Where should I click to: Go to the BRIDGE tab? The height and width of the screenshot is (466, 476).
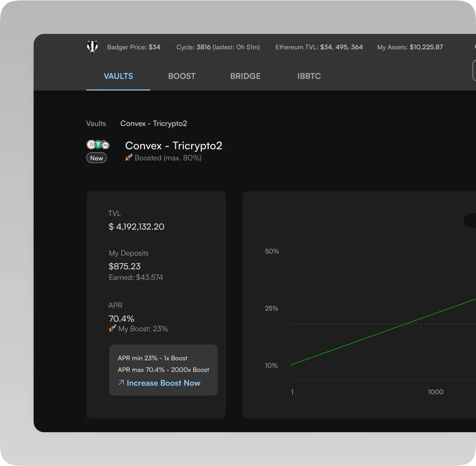(x=245, y=76)
